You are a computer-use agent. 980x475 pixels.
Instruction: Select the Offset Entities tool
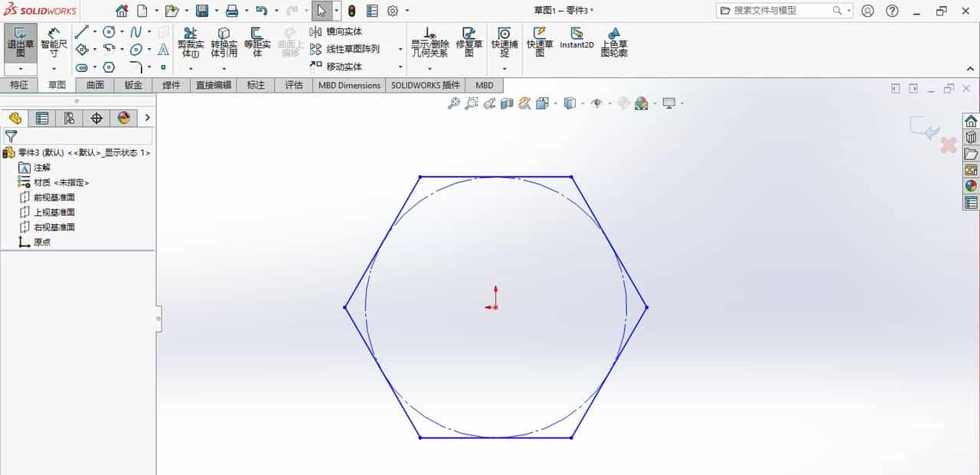click(x=257, y=44)
